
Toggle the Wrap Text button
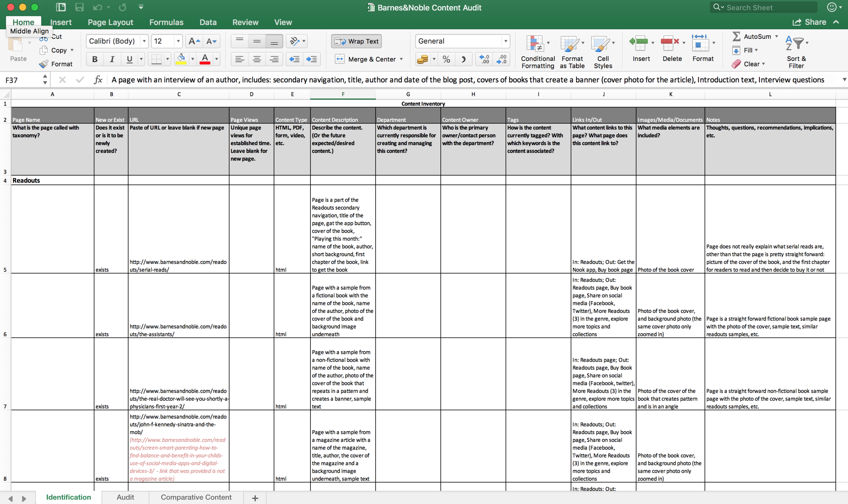tap(356, 41)
